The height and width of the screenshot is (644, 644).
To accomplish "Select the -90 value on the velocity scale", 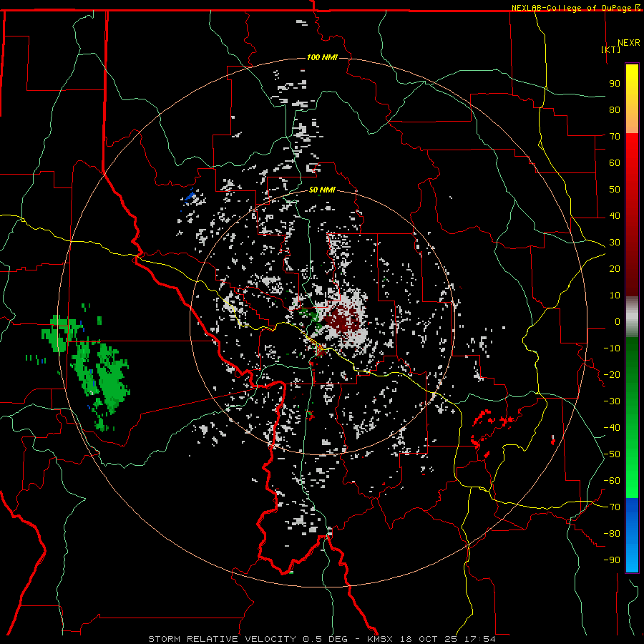I will (x=612, y=560).
